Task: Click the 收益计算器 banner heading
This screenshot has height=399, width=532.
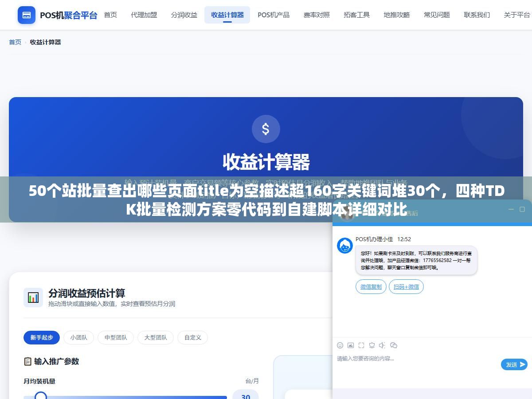Action: (266, 162)
